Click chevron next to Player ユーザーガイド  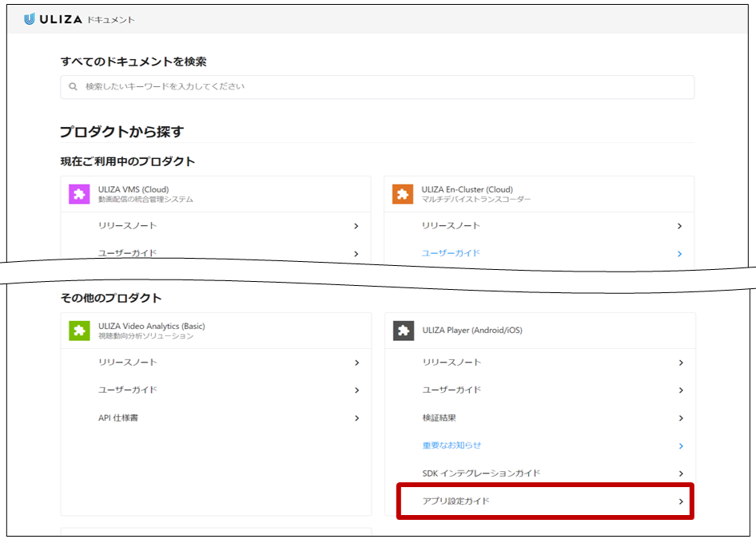681,390
